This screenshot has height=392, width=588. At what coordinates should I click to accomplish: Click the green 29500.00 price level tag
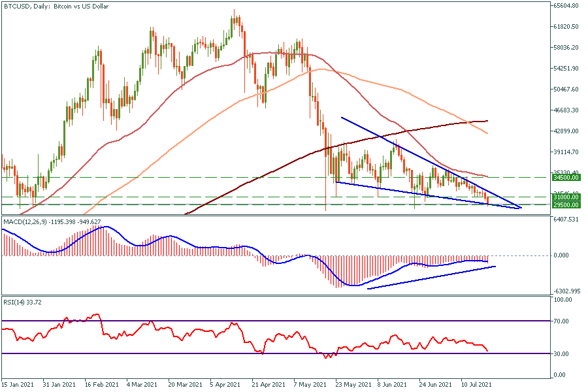[x=566, y=204]
